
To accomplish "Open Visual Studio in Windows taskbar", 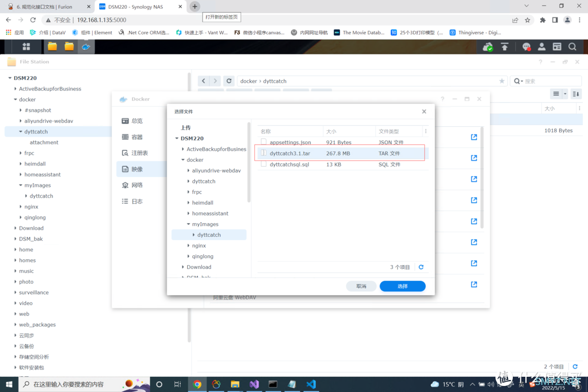I will (254, 384).
